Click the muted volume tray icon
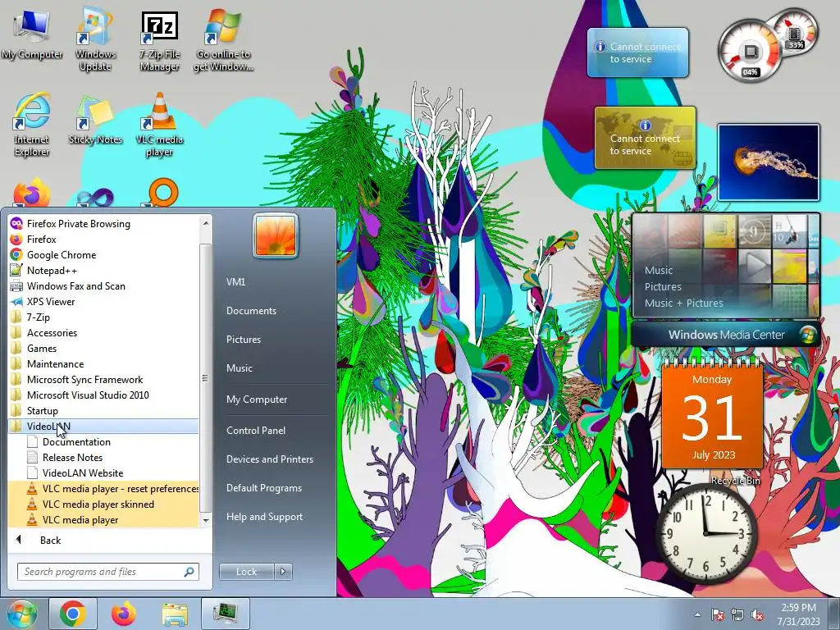 pos(757,614)
